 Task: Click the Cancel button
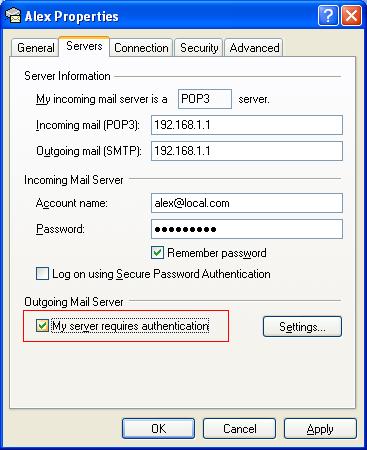pos(239,429)
